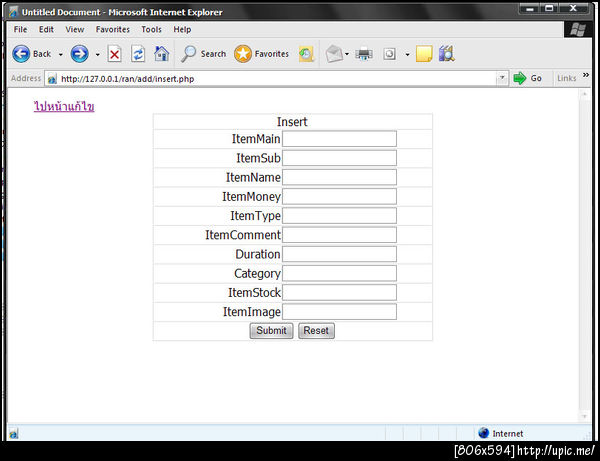Click the Mail envelope icon
This screenshot has height=461, width=600.
tap(334, 54)
